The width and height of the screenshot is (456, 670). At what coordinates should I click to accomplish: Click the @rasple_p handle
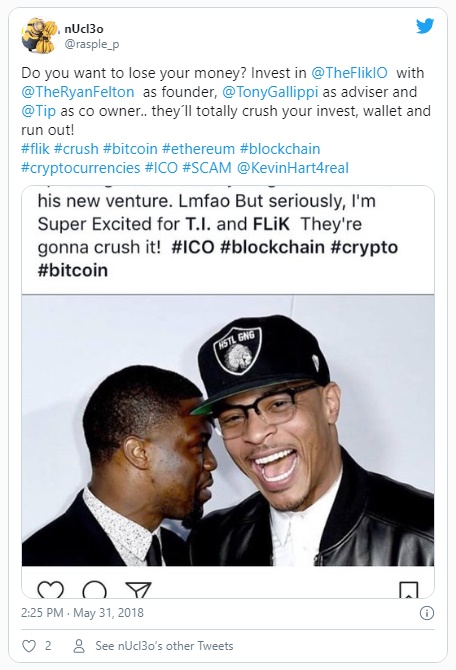click(91, 44)
